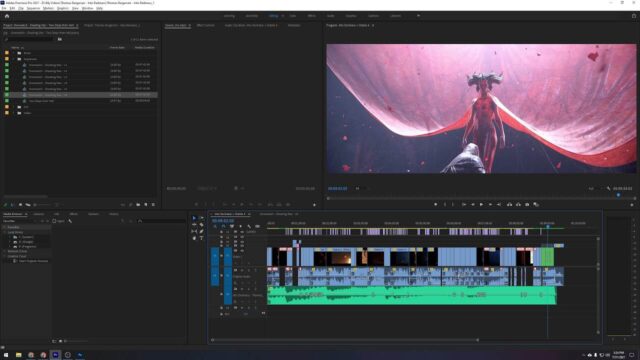Expand the Video bin in Project panel
This screenshot has width=640, height=360.
point(14,113)
